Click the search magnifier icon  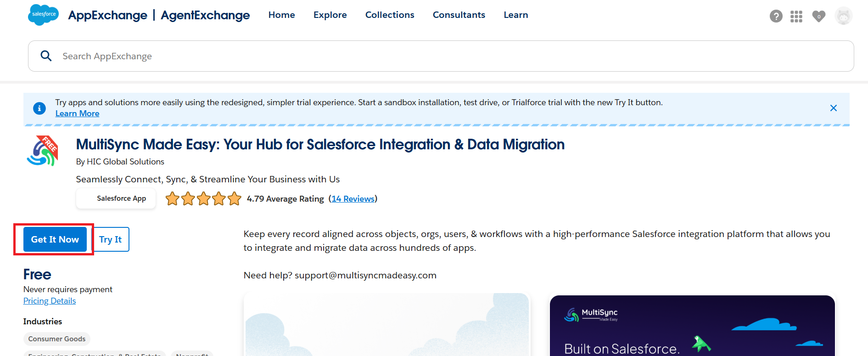46,56
